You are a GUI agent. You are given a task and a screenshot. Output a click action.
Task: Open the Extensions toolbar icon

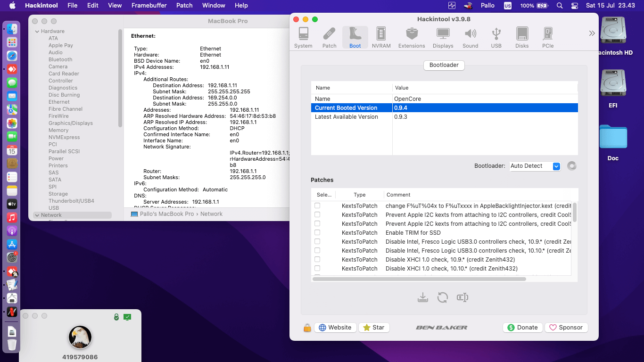412,38
